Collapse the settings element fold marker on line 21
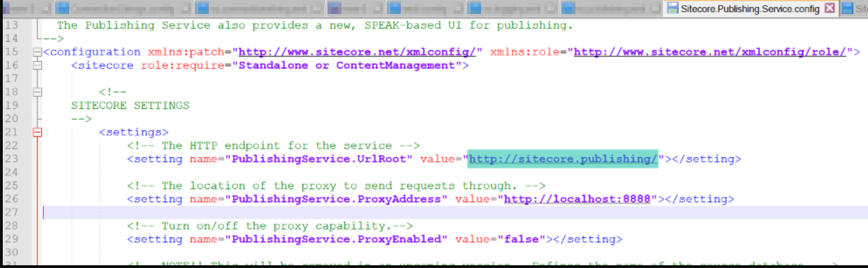The image size is (868, 268). pos(38,132)
